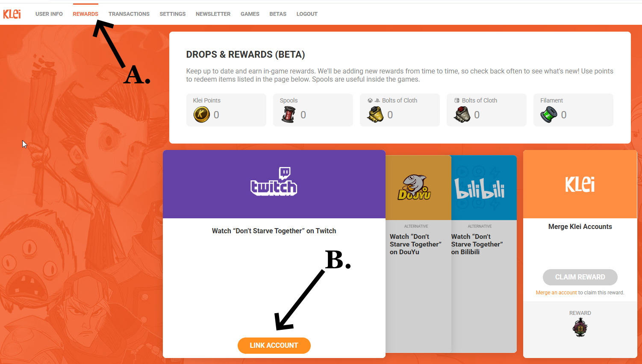Open the Games tab
Screen dimensions: 642x364
(x=250, y=14)
